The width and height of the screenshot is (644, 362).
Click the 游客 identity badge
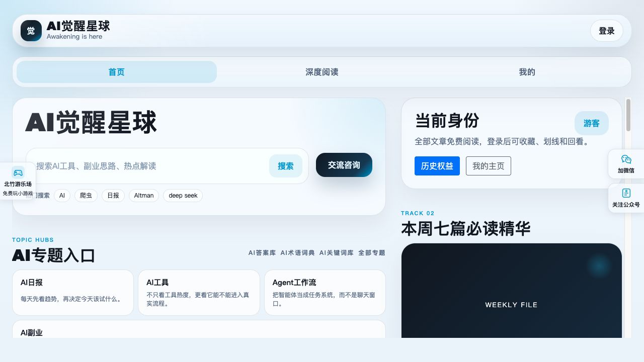pos(592,123)
